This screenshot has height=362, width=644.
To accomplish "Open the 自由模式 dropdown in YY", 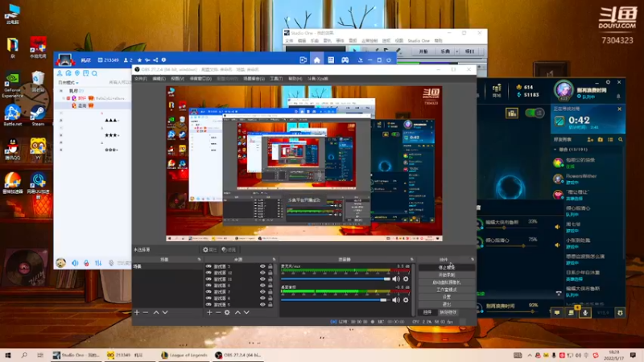I will (x=68, y=83).
